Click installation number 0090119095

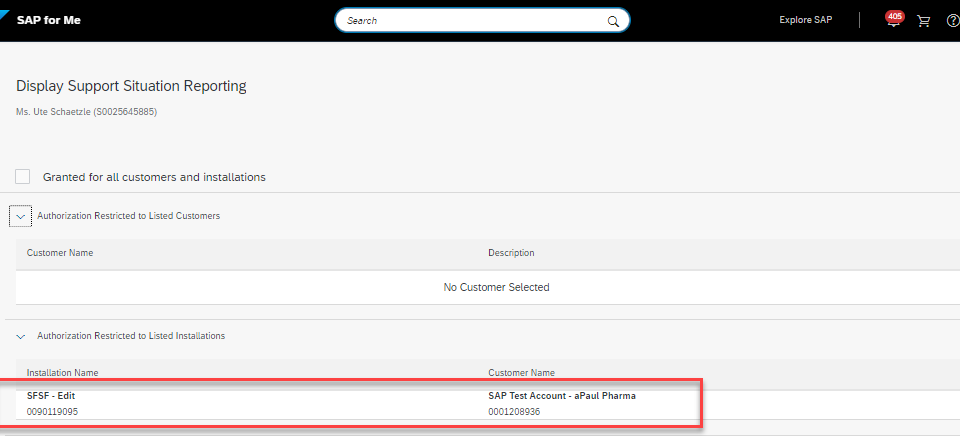click(x=53, y=412)
